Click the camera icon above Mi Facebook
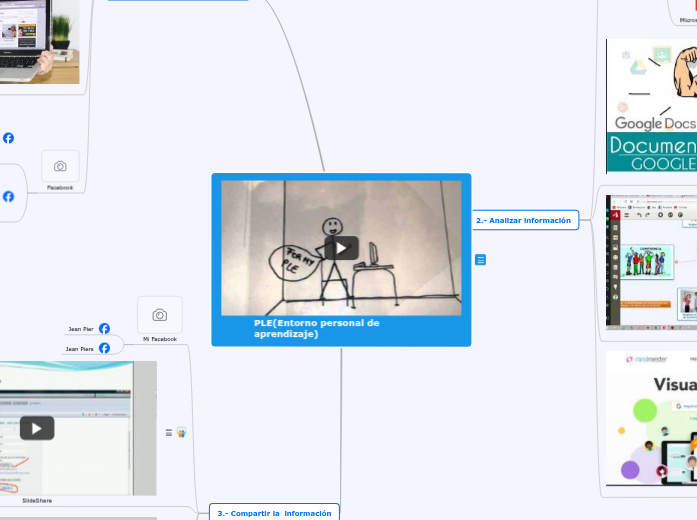This screenshot has height=520, width=697. [160, 315]
